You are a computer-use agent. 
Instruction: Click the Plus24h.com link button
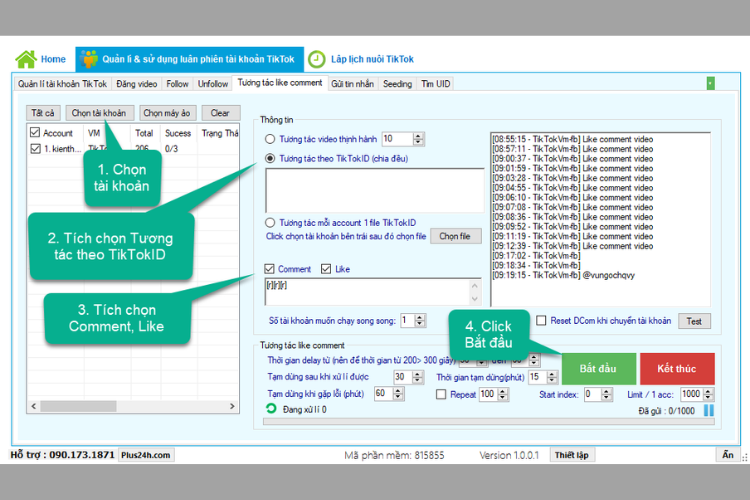tap(145, 455)
